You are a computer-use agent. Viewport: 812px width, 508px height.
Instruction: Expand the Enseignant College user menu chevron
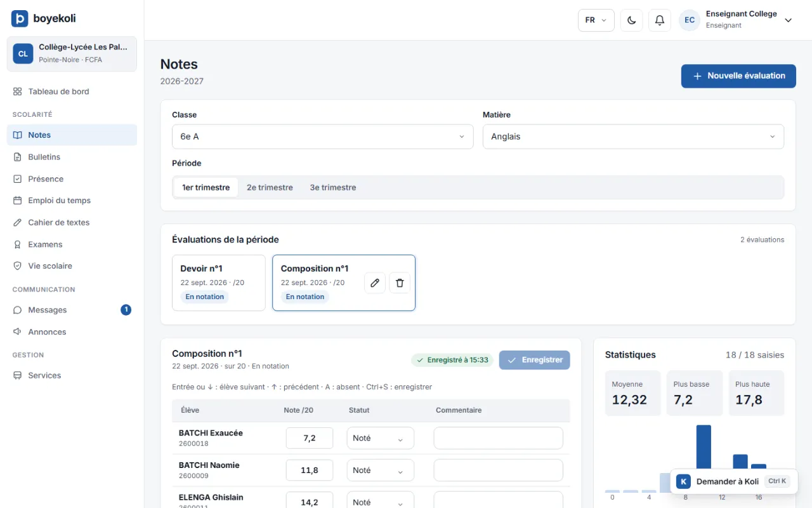[x=789, y=20]
